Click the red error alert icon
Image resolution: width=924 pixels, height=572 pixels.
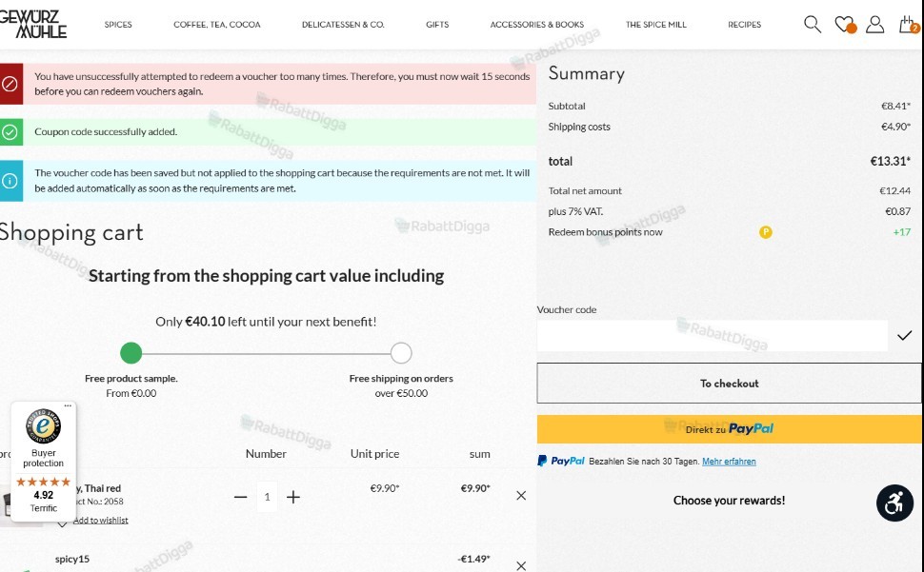tap(10, 84)
